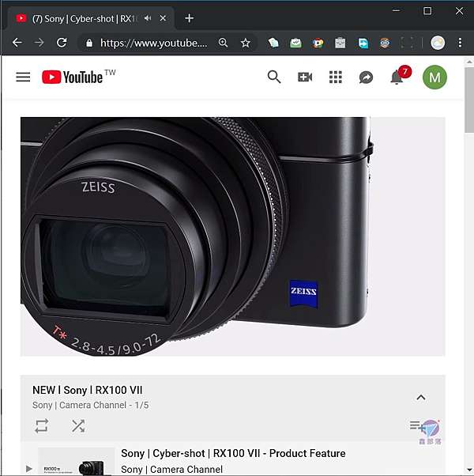
Task: Minimize the Chrome window
Action: tap(396, 11)
